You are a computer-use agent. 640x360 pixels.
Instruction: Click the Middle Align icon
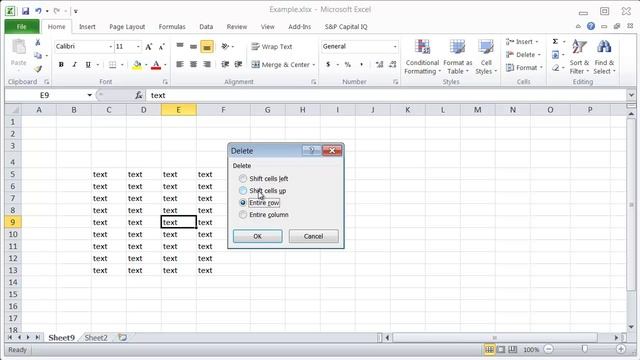[193, 47]
